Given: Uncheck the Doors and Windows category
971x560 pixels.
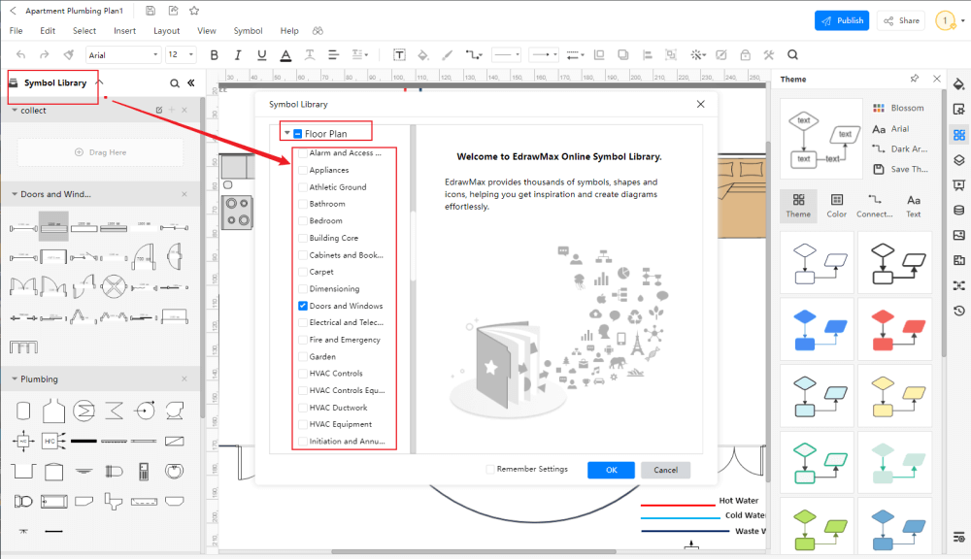Looking at the screenshot, I should [x=304, y=306].
